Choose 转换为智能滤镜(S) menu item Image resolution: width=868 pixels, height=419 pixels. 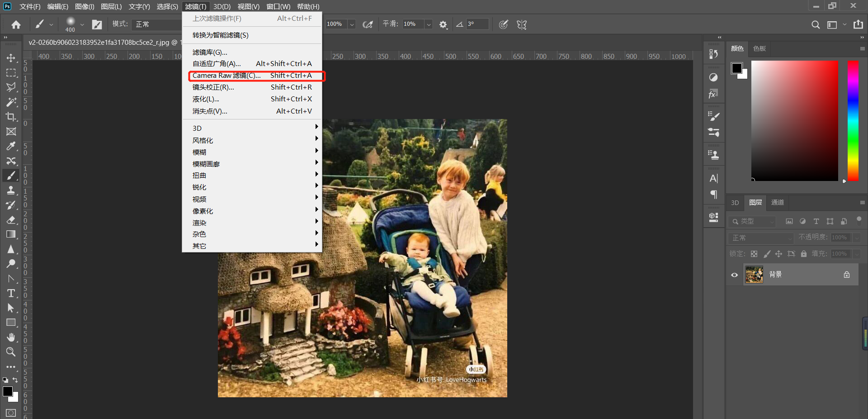tap(252, 35)
